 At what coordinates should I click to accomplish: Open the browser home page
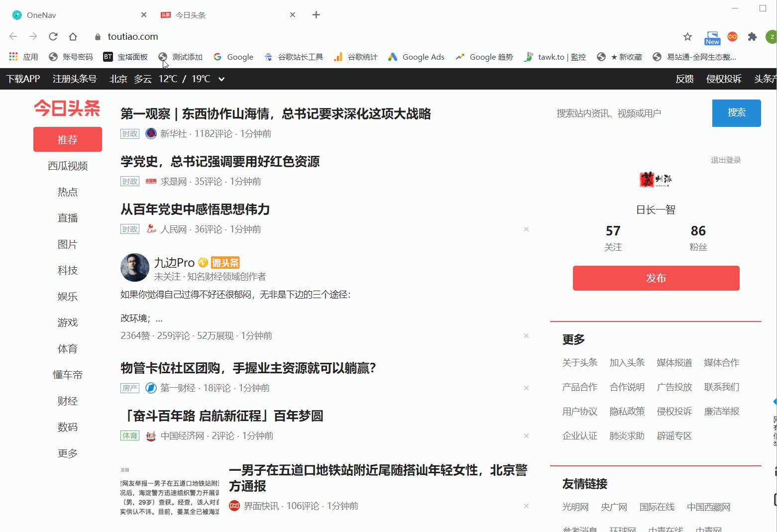coord(73,36)
